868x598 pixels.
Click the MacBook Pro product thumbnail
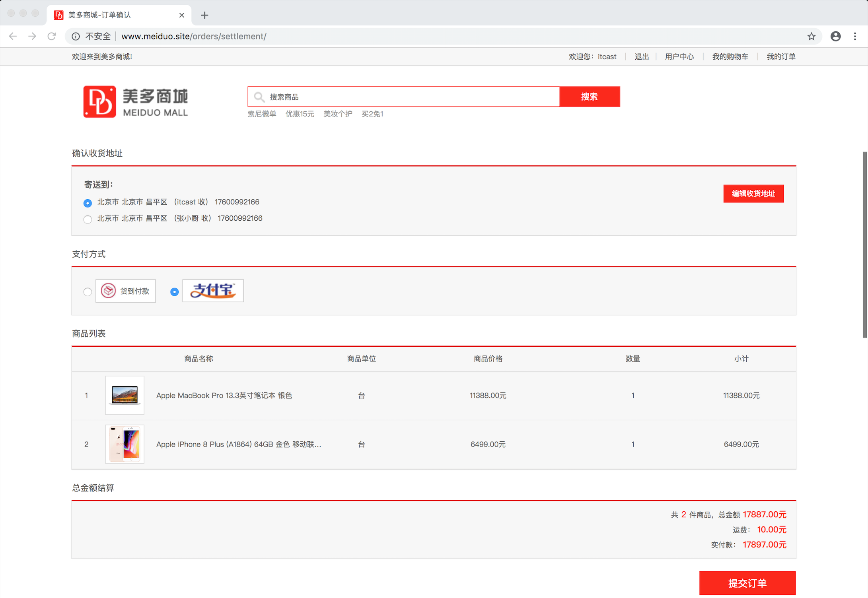click(125, 395)
